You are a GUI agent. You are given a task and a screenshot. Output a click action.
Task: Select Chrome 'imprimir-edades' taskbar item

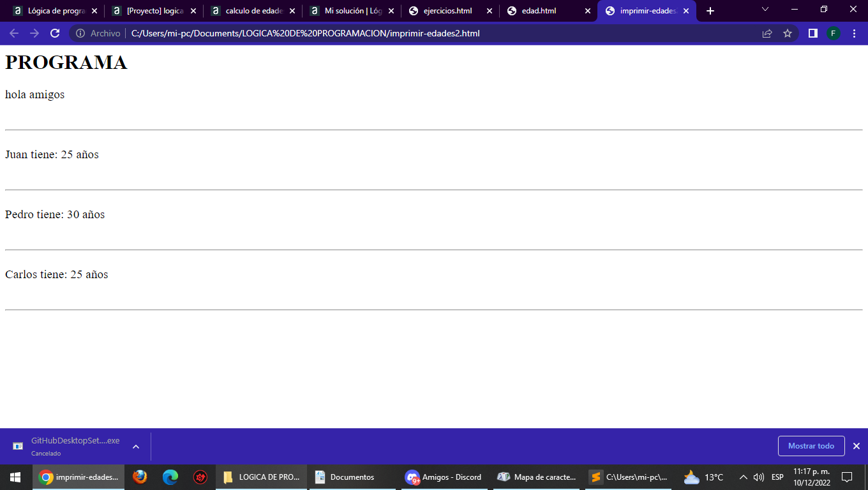[79, 477]
